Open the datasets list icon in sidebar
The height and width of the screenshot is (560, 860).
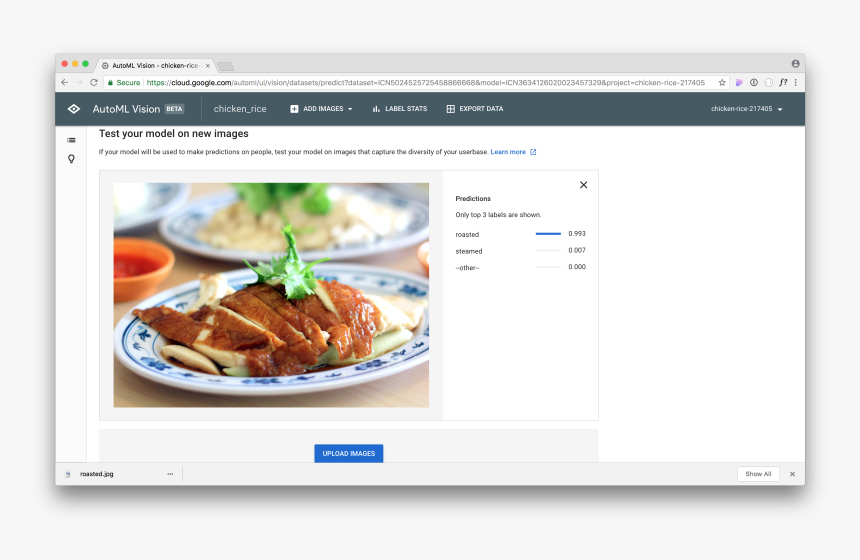click(71, 140)
